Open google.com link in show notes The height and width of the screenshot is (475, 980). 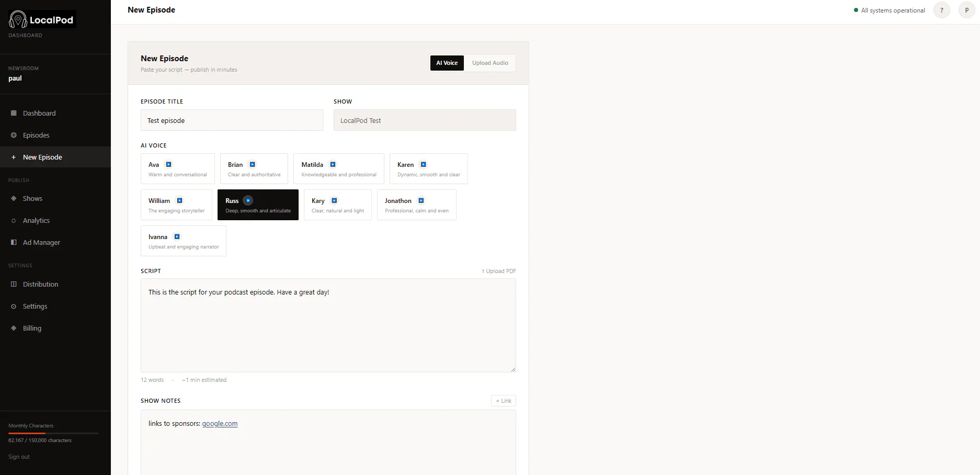(220, 424)
